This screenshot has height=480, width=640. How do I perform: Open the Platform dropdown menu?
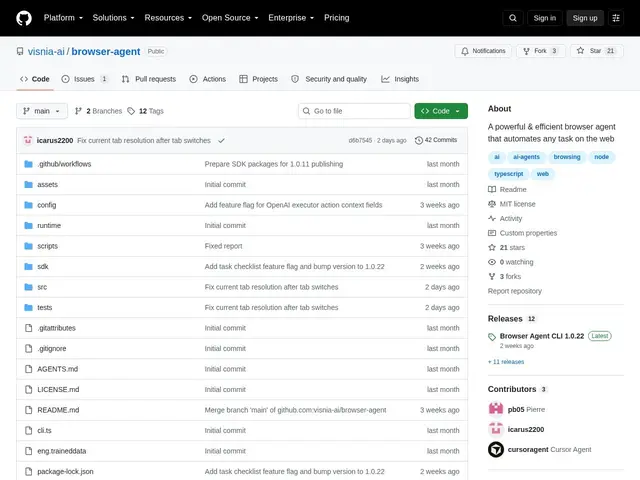click(x=63, y=18)
